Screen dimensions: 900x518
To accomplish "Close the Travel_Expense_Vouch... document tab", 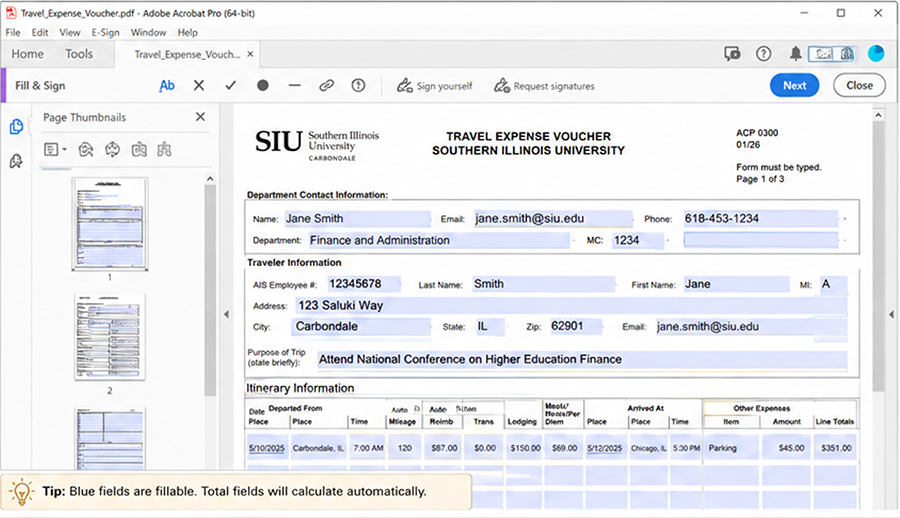I will [250, 54].
